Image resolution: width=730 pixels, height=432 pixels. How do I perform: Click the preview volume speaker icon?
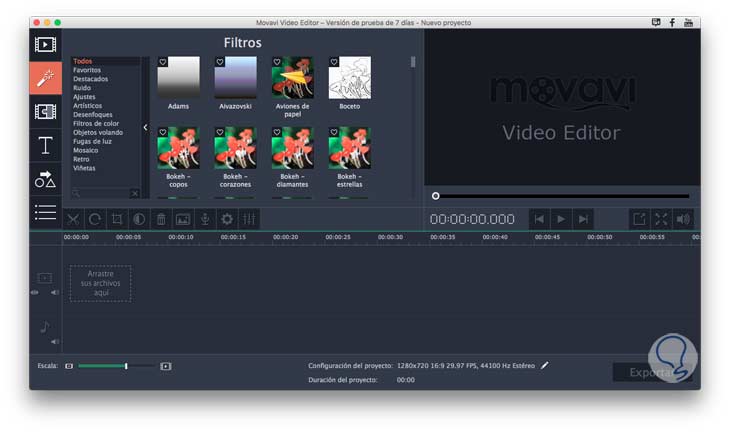coord(683,219)
